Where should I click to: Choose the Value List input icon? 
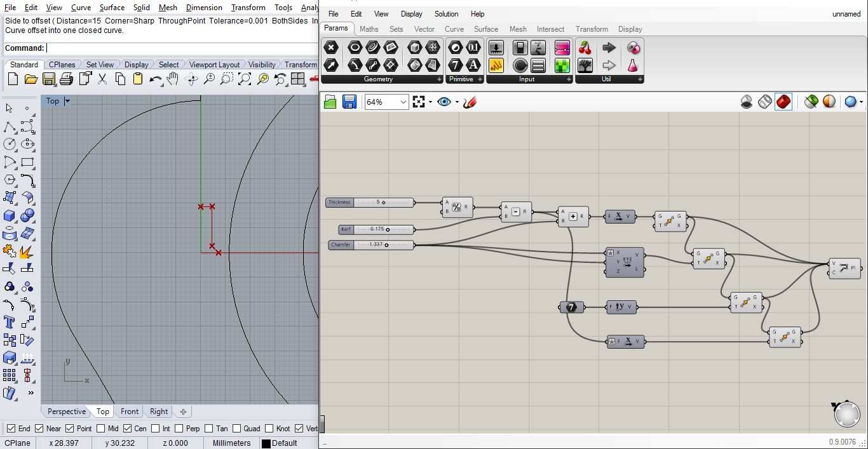(x=538, y=65)
